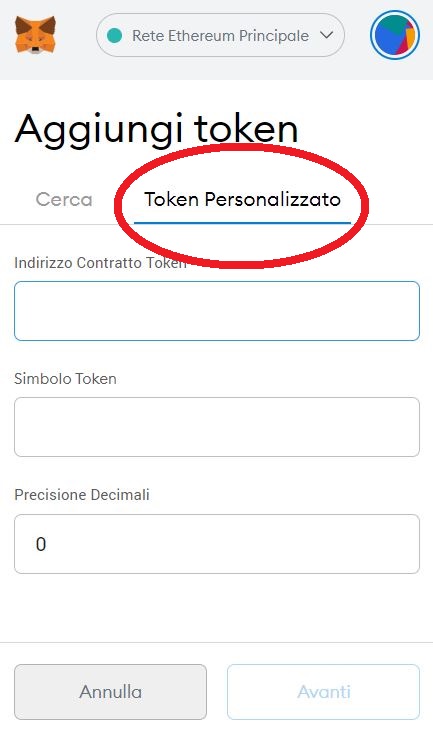Image resolution: width=433 pixels, height=738 pixels.
Task: Expand the network chevron arrow
Action: (x=327, y=35)
